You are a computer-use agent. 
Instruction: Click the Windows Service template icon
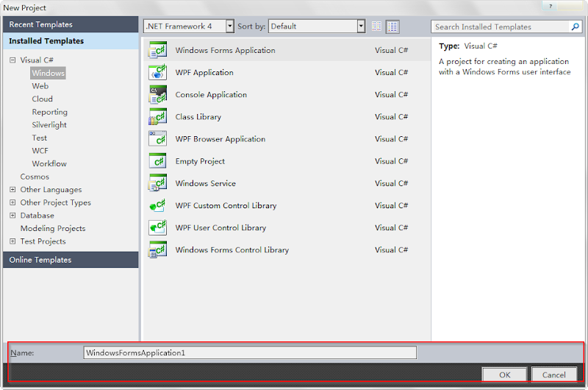point(157,183)
